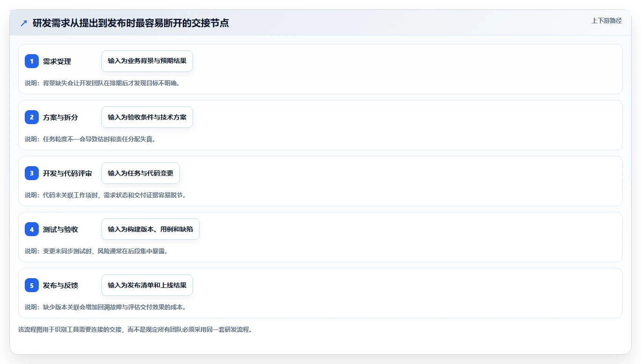
Task: Click the step 1 number badge
Action: coord(32,61)
